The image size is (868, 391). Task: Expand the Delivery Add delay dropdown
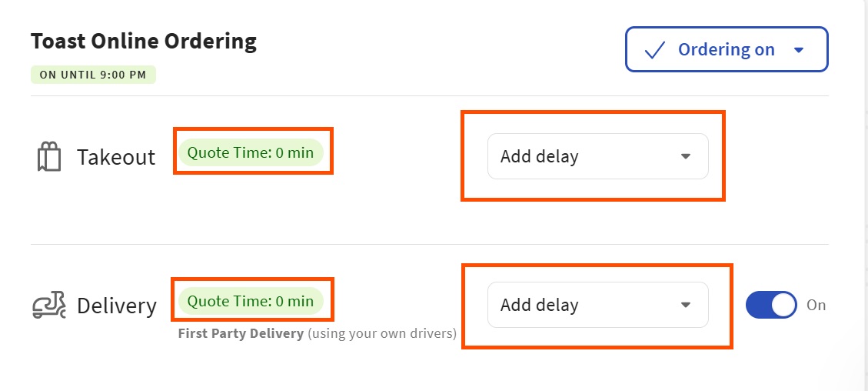(597, 305)
